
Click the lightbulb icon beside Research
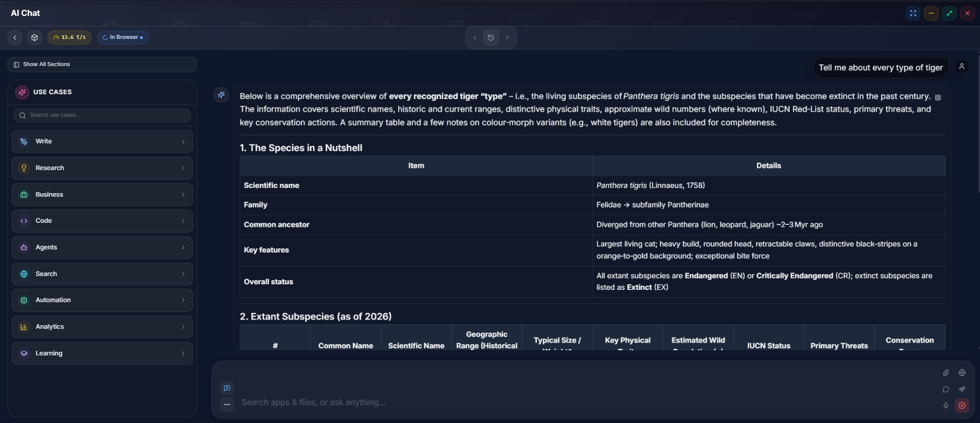[x=24, y=168]
